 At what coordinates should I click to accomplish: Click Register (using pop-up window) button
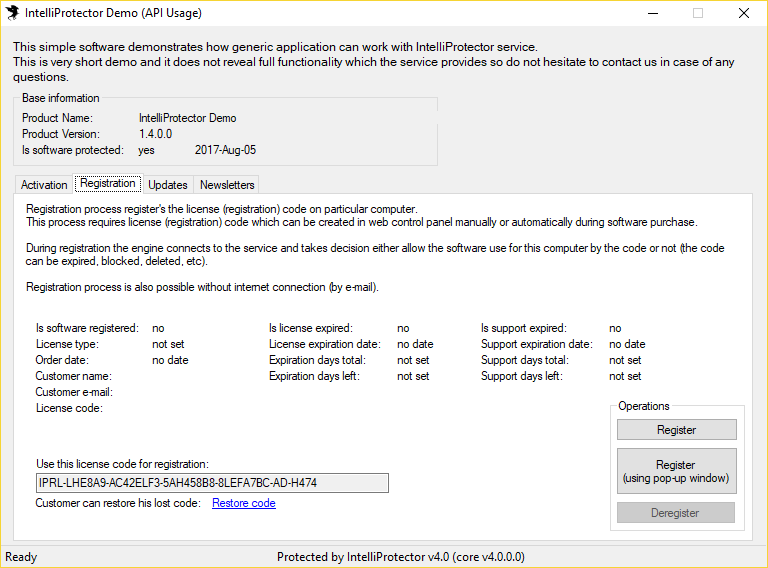click(676, 471)
